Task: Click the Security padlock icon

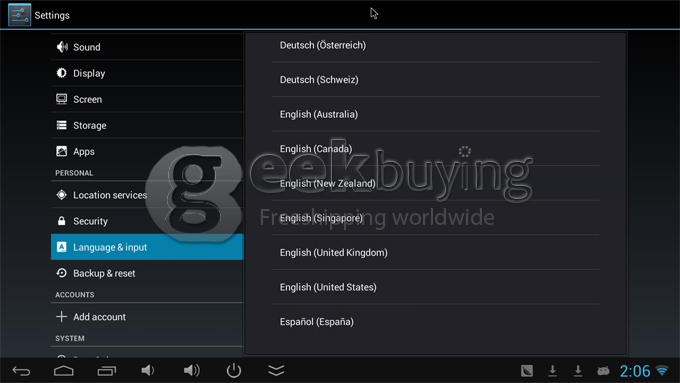Action: tap(62, 221)
